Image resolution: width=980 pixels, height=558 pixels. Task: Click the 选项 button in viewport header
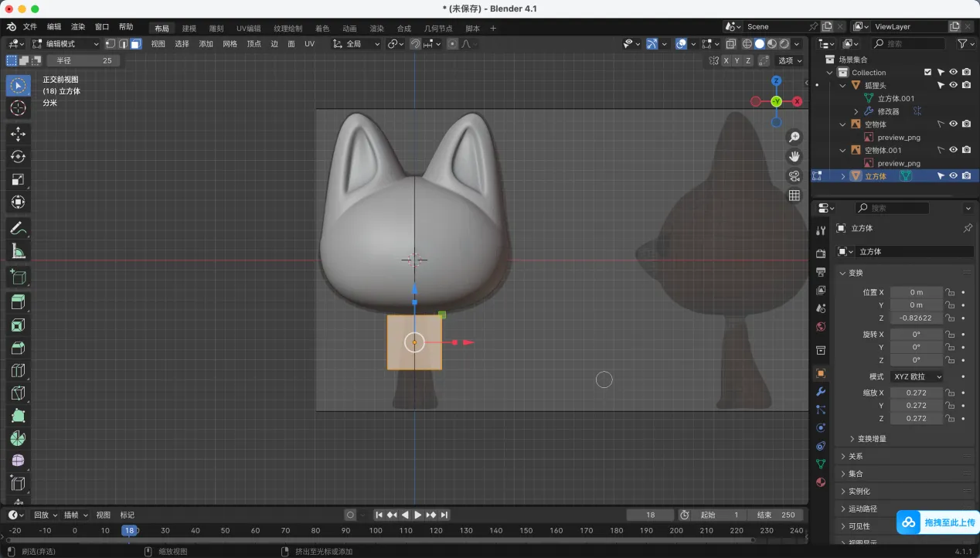coord(789,60)
